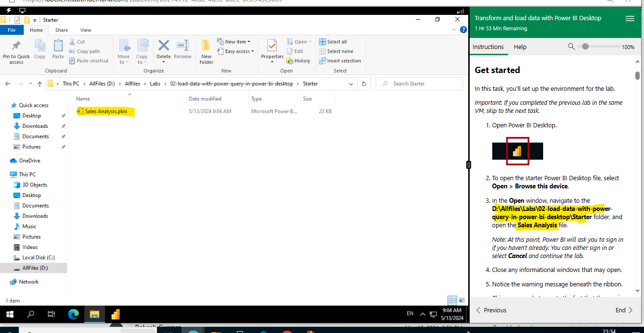Click This PC in the address breadcrumb
Screen dimensions: 644x333
[71, 84]
